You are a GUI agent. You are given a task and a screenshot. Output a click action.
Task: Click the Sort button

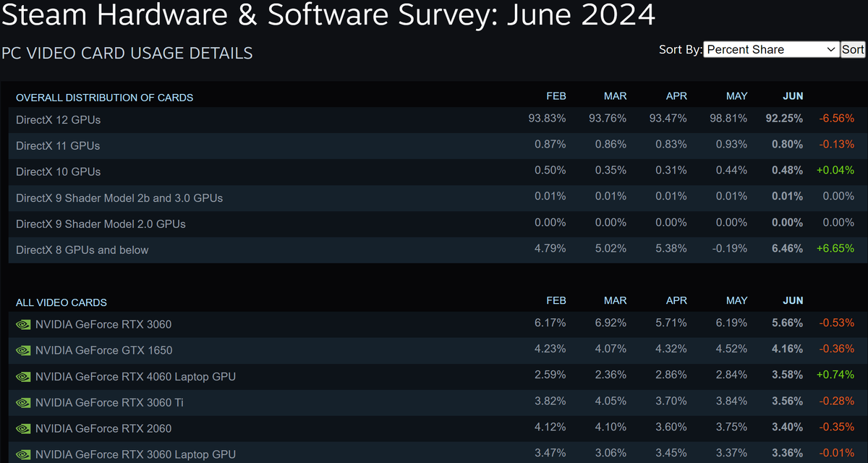click(x=853, y=49)
